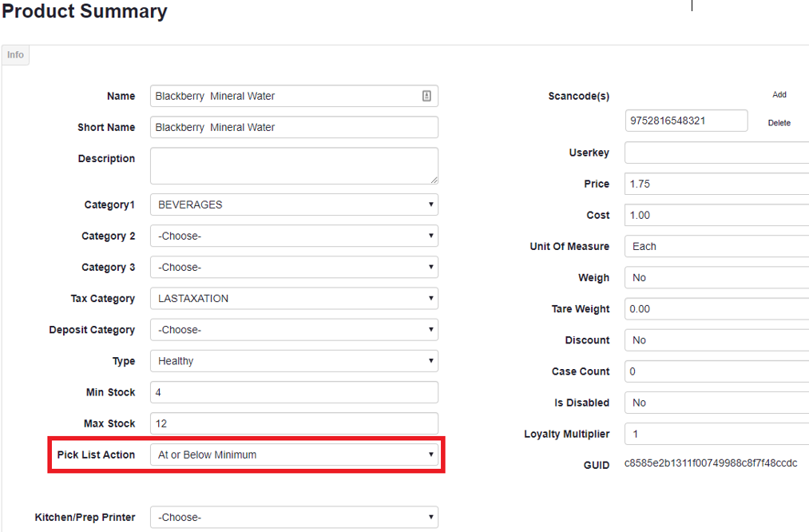Expand the Category 3 dropdown

tap(294, 268)
